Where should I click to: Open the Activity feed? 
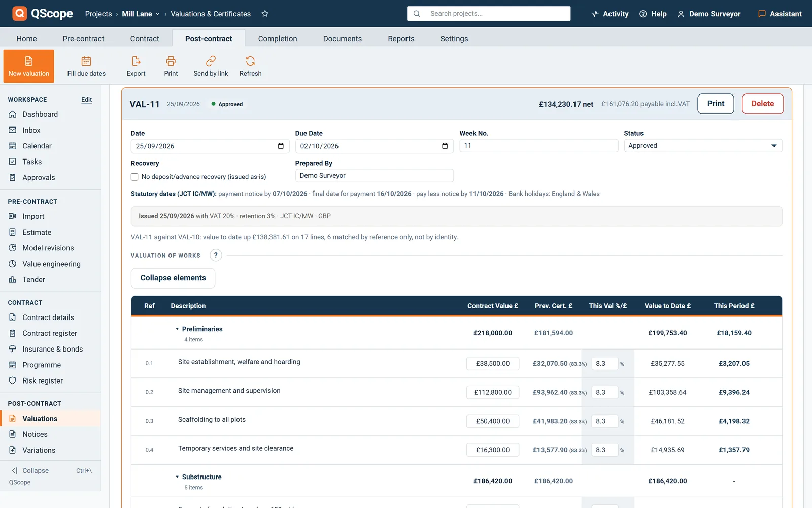610,14
